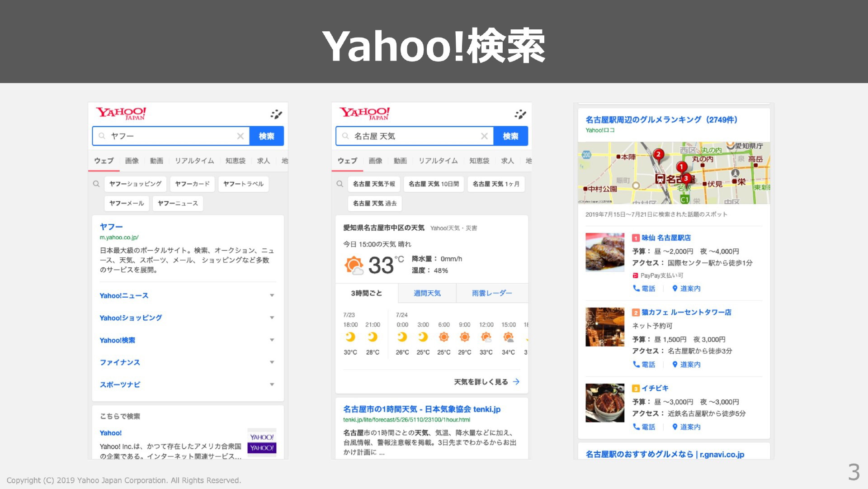Click map pin number 3 on the Nagoya map
This screenshot has width=868, height=489.
686,179
